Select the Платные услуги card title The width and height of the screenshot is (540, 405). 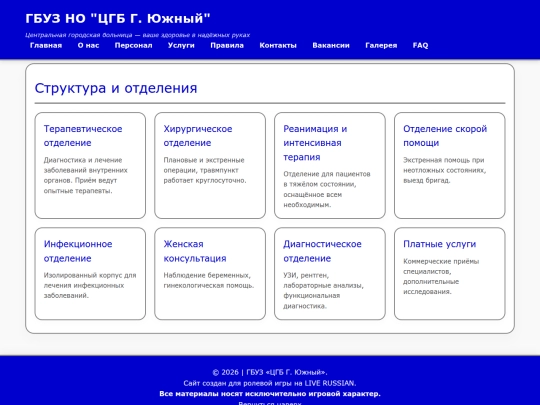click(x=439, y=244)
